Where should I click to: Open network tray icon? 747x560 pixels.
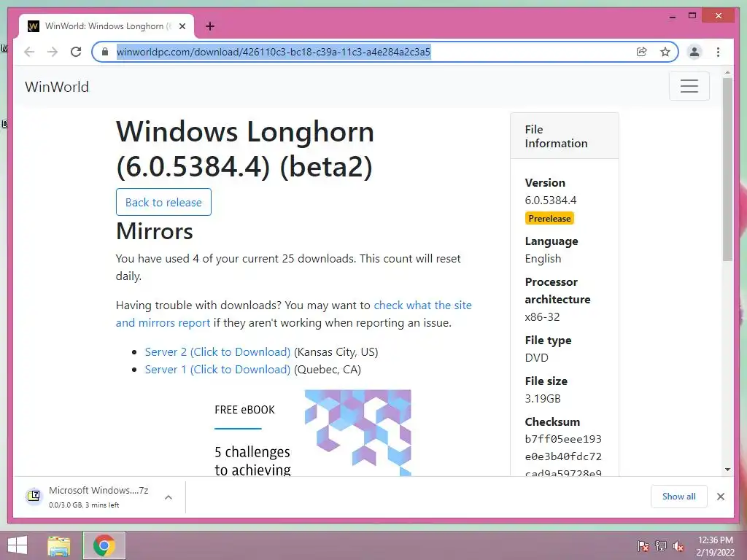point(660,545)
